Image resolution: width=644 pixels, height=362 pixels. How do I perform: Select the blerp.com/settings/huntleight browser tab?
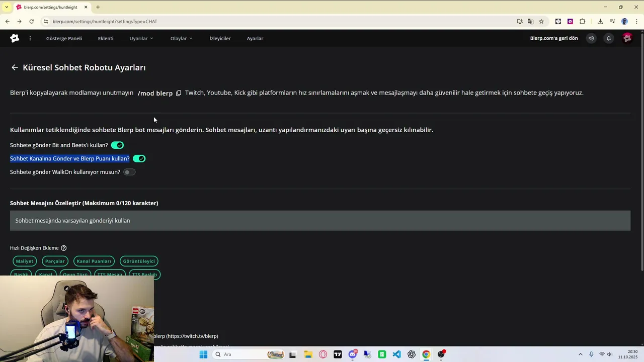[52, 7]
